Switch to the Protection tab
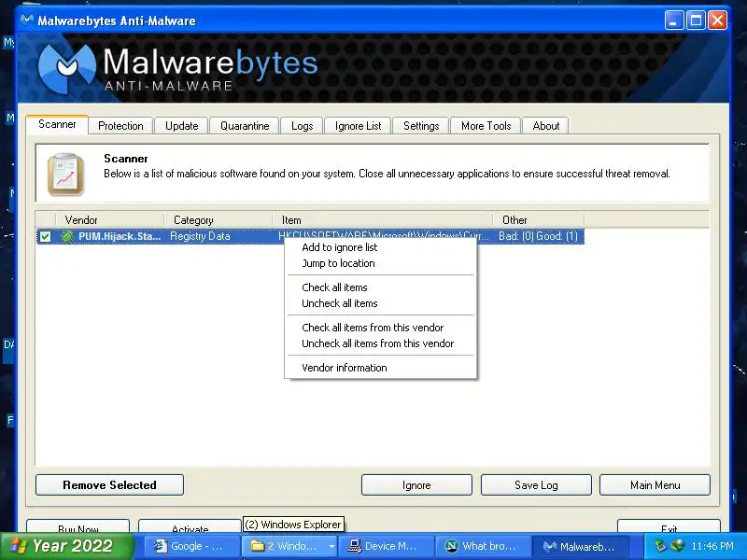747x560 pixels. (120, 126)
